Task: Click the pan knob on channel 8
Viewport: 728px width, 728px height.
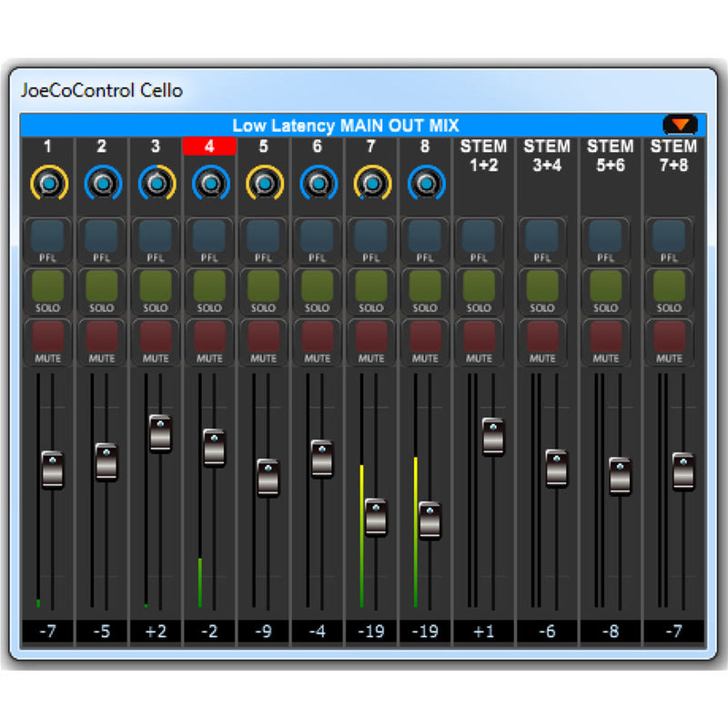Action: tap(425, 183)
